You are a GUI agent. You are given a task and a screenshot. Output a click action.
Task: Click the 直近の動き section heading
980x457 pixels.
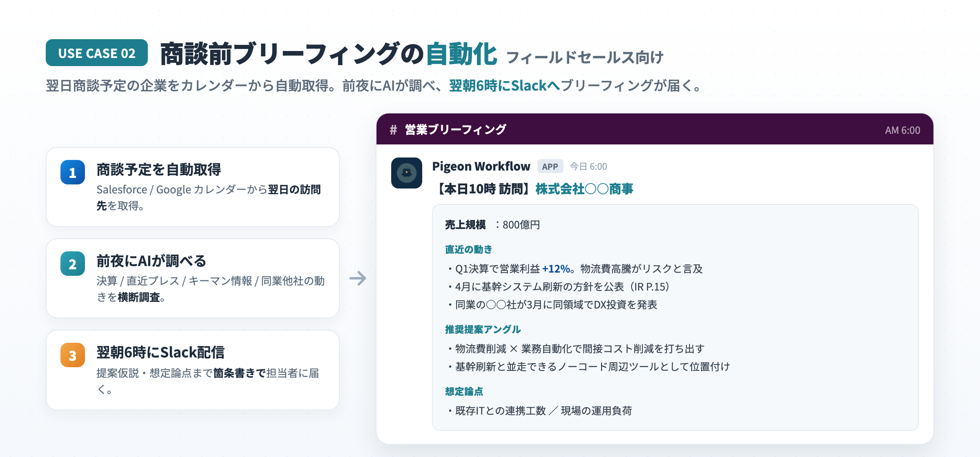pos(468,249)
